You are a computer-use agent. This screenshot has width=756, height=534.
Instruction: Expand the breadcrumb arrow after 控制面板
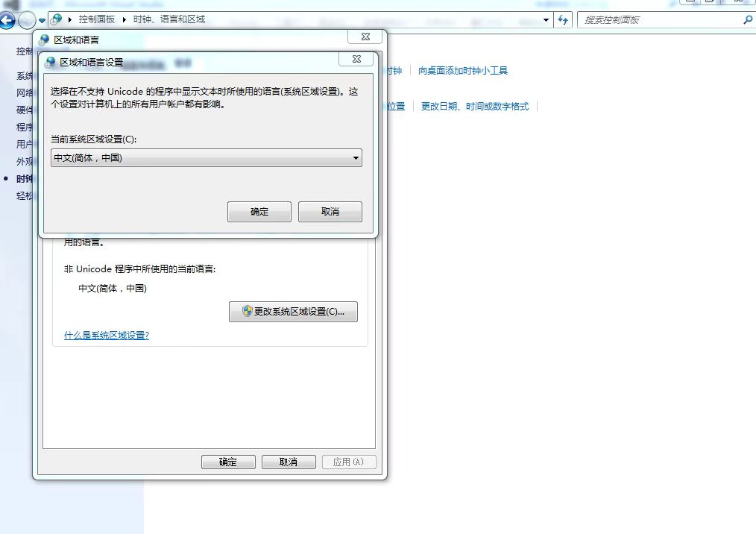pyautogui.click(x=124, y=20)
